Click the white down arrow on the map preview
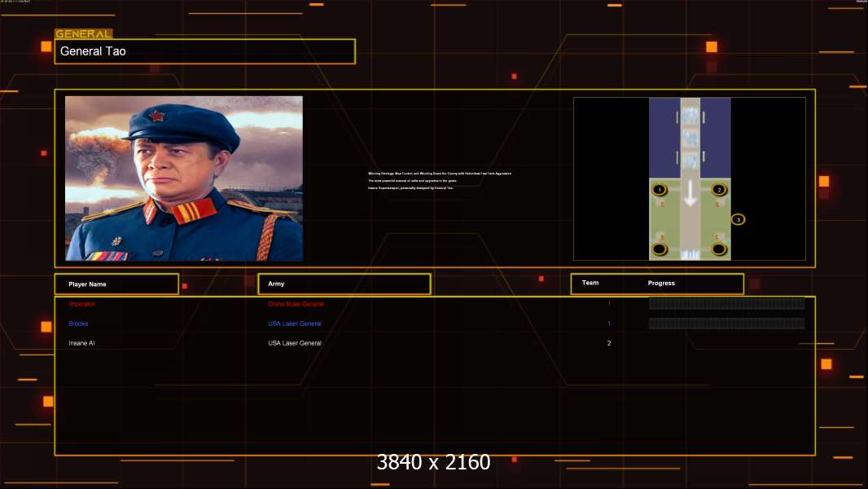 click(x=690, y=193)
